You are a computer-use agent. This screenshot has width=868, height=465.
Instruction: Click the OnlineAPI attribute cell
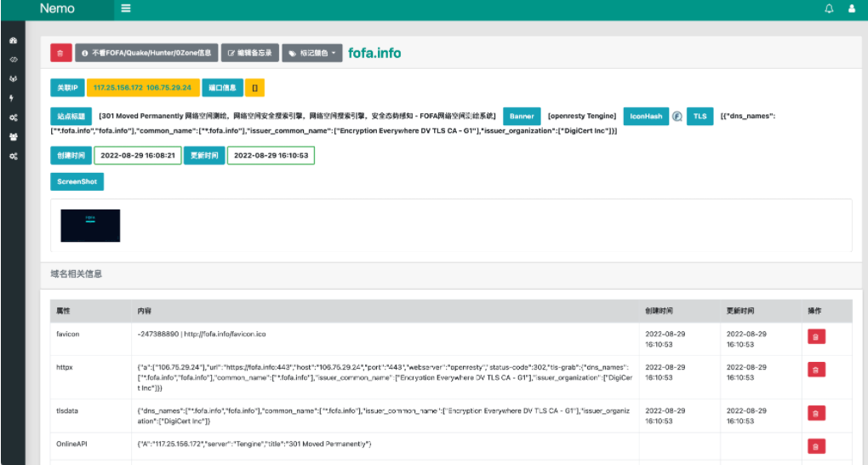tap(91, 447)
